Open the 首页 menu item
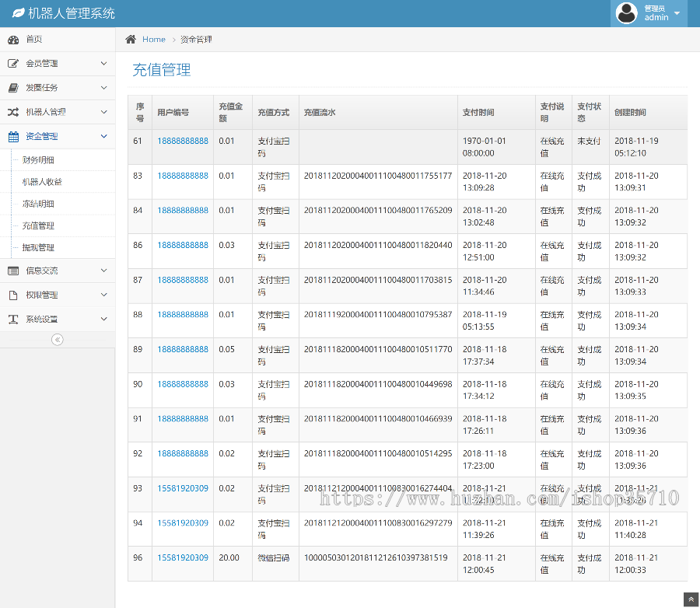The image size is (700, 608). [58, 40]
